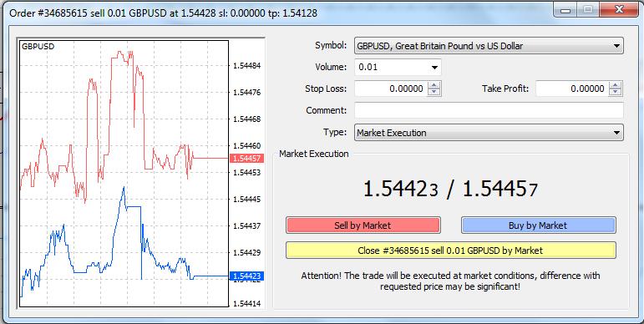644x324 pixels.
Task: Click the blue bid price label 1.54423 on chart
Action: click(247, 276)
